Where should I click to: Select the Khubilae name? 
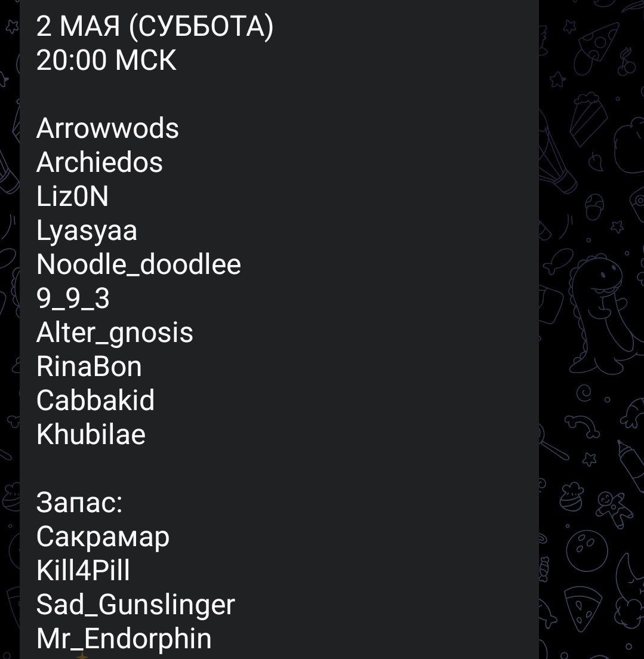click(91, 434)
